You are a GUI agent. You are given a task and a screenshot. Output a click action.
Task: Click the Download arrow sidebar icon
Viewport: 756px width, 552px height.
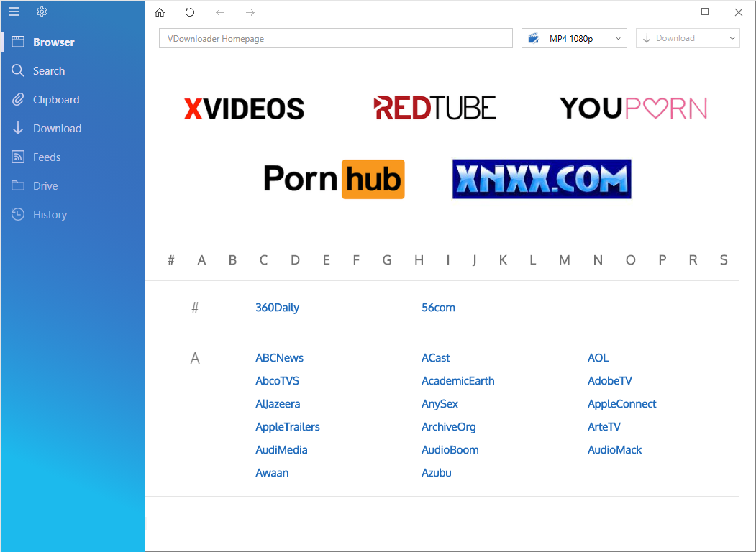click(x=18, y=128)
